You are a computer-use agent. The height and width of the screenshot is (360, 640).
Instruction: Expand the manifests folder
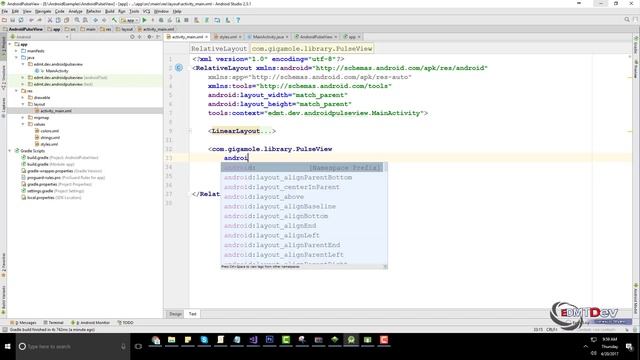click(x=17, y=51)
